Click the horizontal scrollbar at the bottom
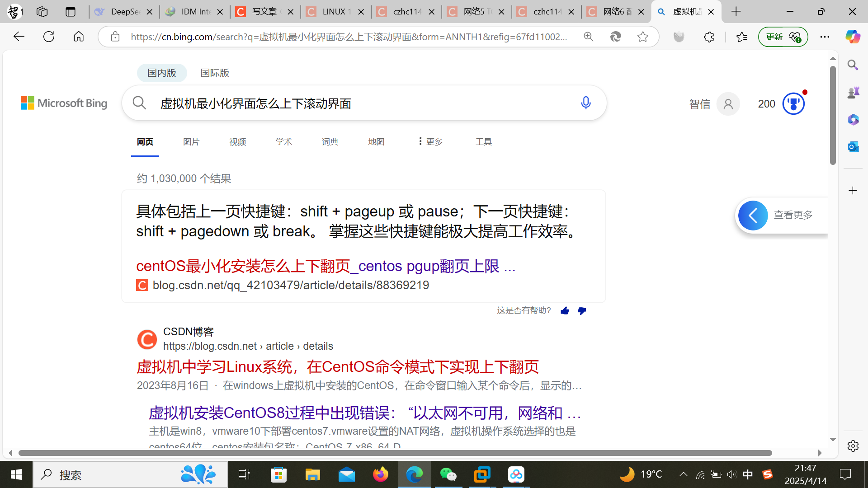This screenshot has height=488, width=868. [x=395, y=453]
